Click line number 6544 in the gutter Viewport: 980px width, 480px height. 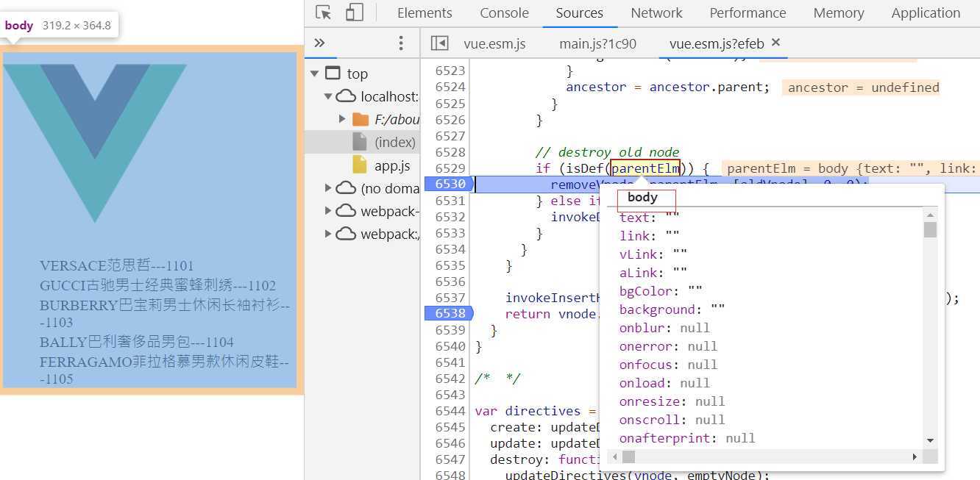[x=450, y=411]
